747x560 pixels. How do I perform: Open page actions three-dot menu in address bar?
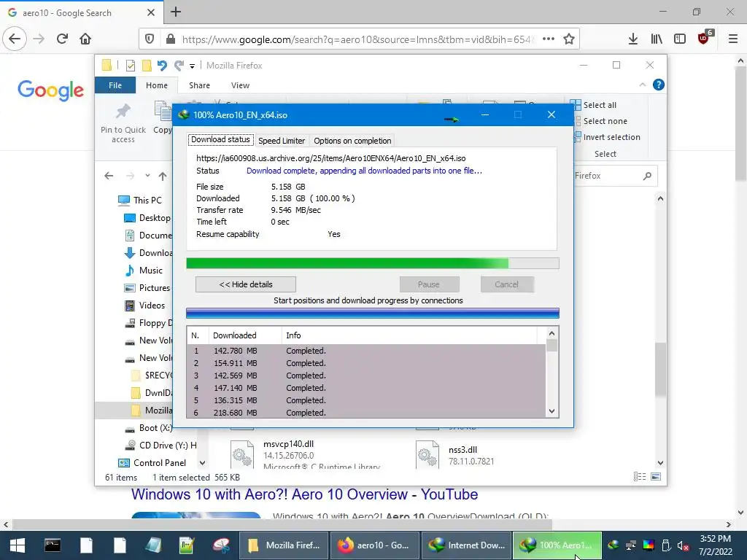pyautogui.click(x=549, y=39)
